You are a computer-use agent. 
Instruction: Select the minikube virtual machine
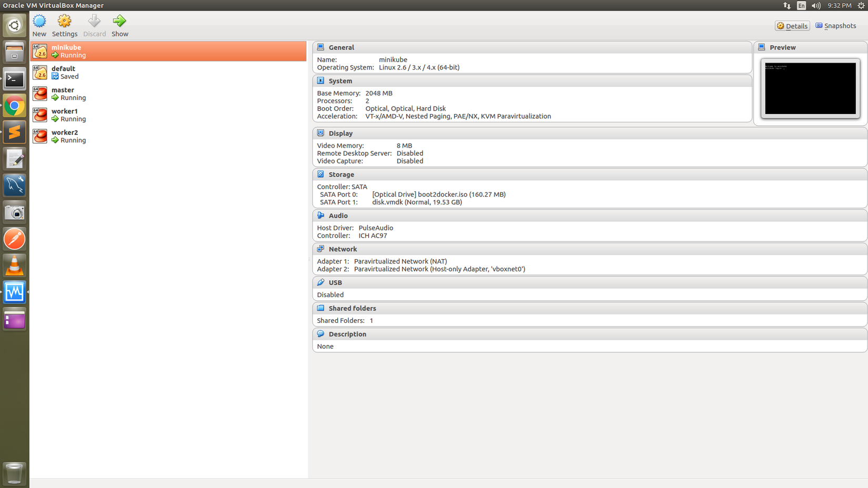click(168, 51)
